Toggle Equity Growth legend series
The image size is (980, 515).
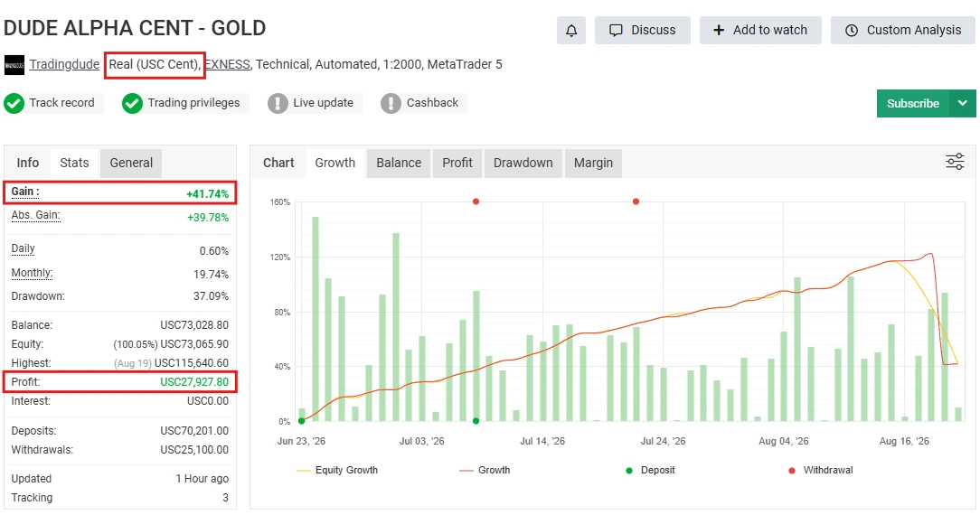(x=337, y=470)
